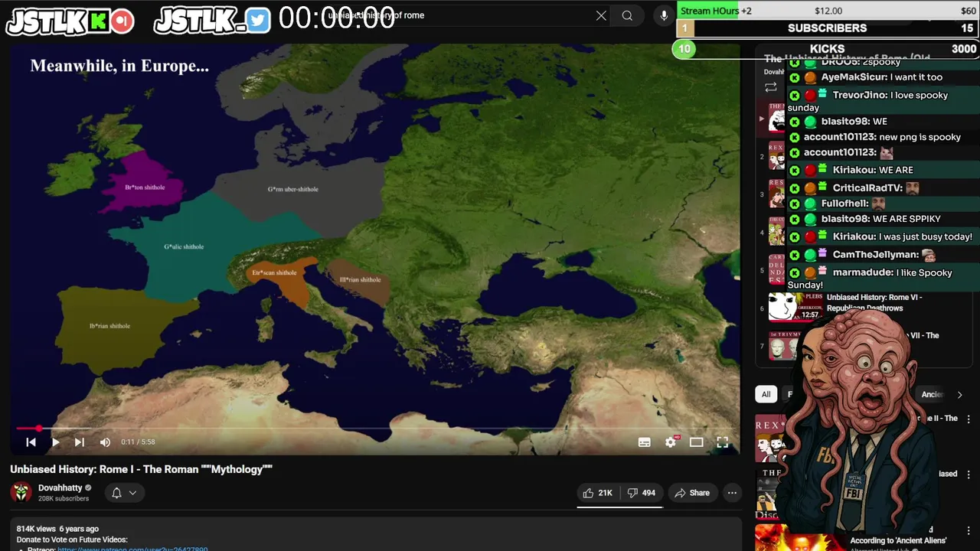980x551 pixels.
Task: Open the Patreon link in description
Action: [132, 549]
